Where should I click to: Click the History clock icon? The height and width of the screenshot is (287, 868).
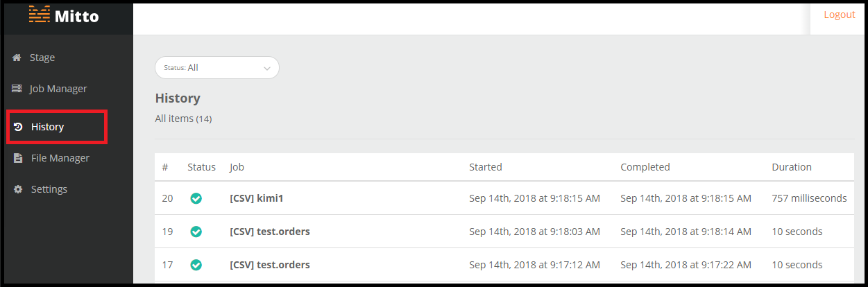coord(19,127)
